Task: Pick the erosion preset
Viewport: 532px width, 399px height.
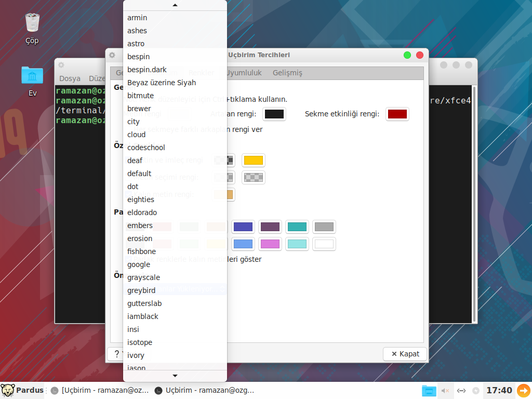Action: click(175, 238)
